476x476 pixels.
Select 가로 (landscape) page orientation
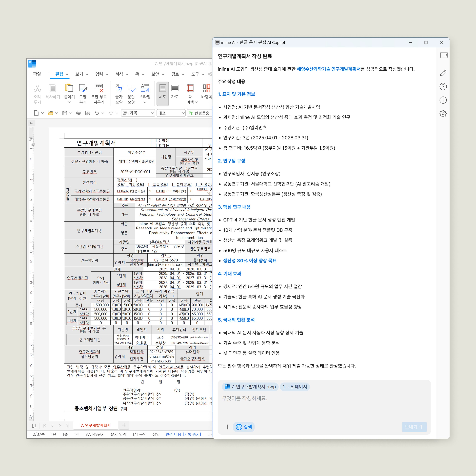click(x=175, y=88)
